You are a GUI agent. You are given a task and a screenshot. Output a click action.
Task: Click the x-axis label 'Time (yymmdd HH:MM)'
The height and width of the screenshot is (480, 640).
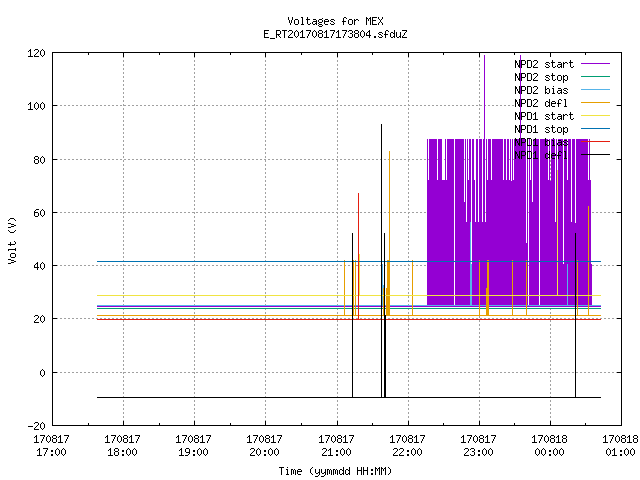point(335,471)
